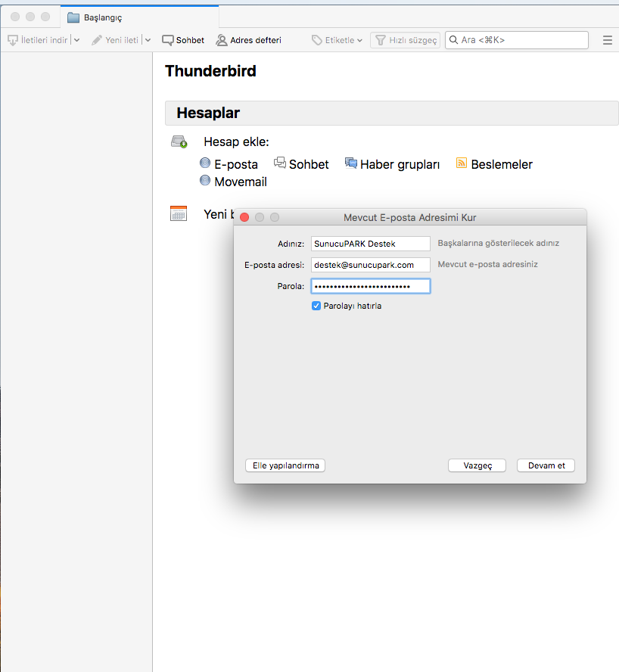
Task: Click the calendar icon under Hesaplar
Action: click(x=179, y=213)
